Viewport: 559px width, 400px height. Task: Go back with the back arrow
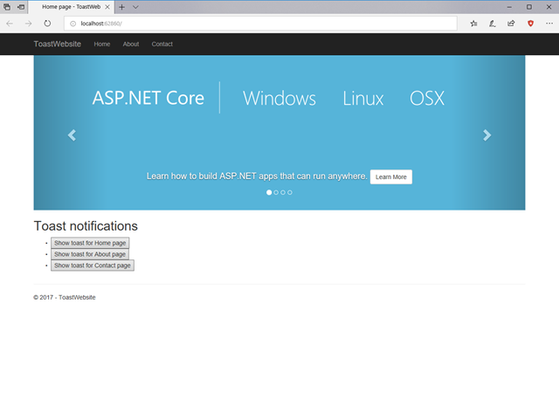click(x=10, y=24)
